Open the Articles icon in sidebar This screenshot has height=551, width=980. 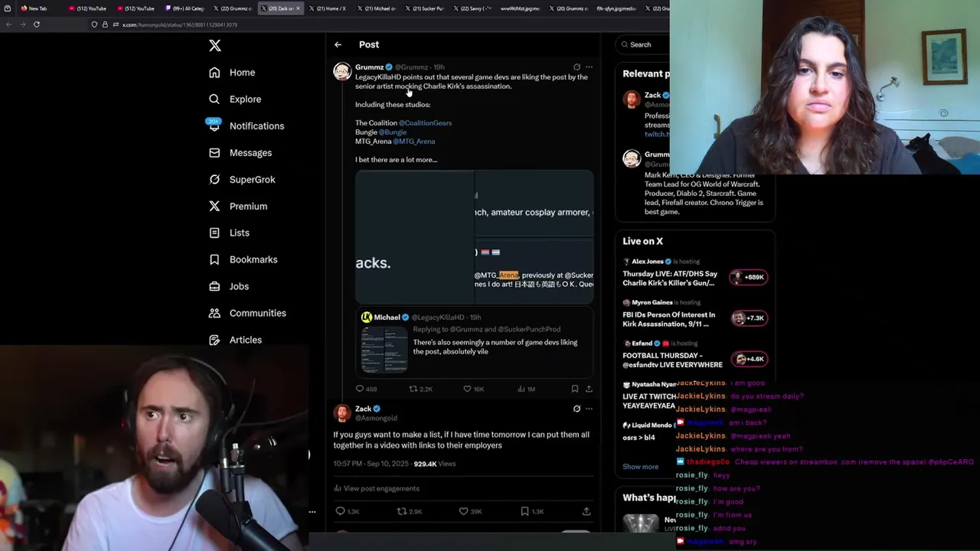(x=214, y=340)
